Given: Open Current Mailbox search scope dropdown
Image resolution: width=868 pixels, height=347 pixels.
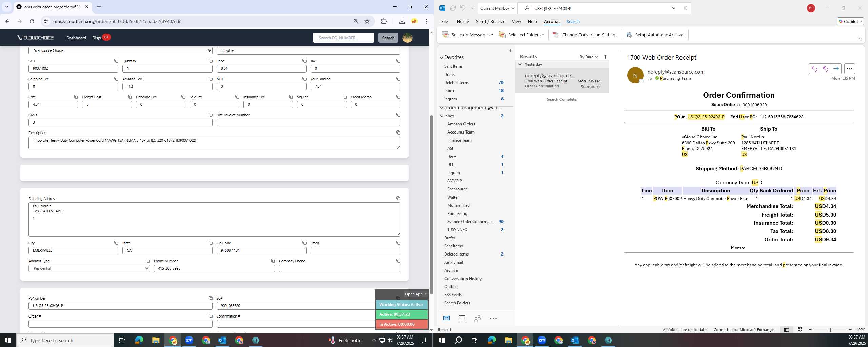Looking at the screenshot, I should (497, 8).
